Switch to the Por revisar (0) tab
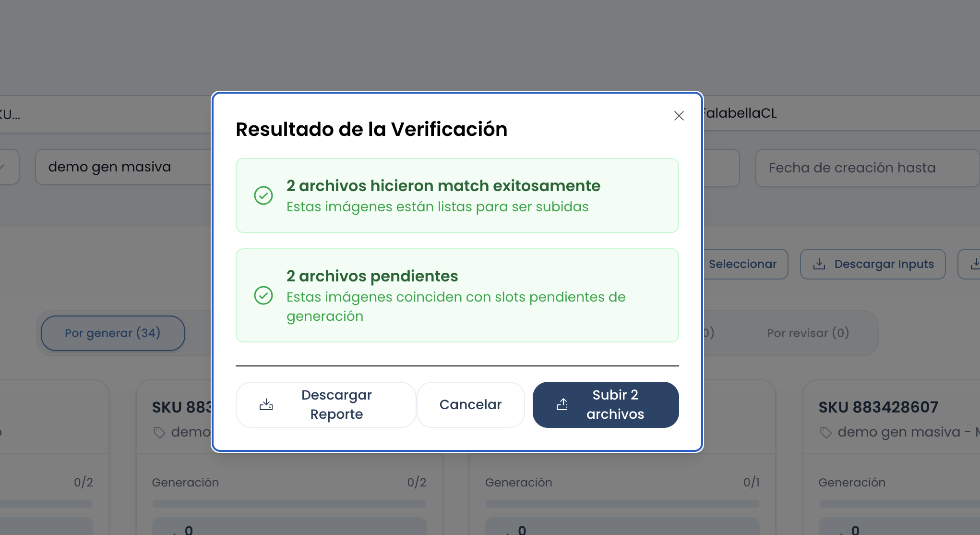 tap(808, 333)
